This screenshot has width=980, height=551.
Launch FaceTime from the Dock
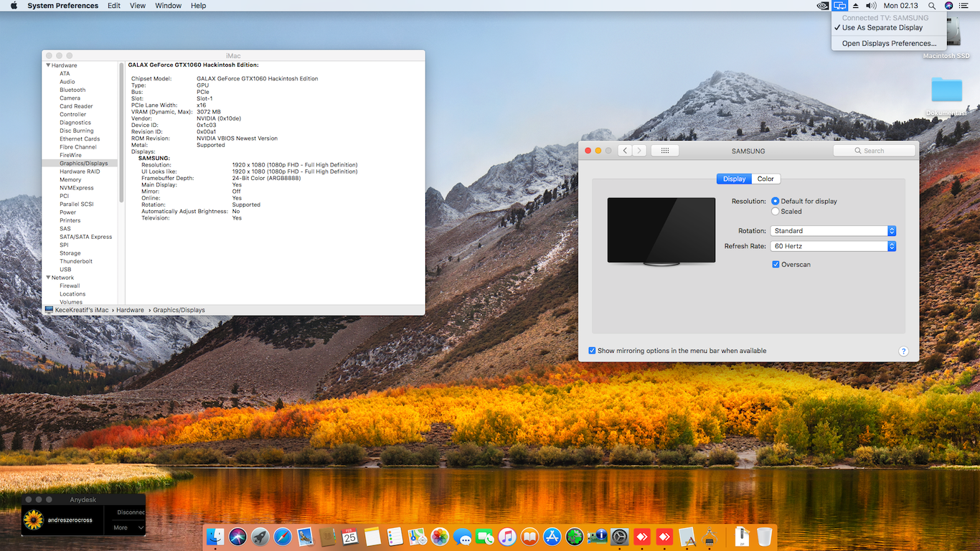pyautogui.click(x=485, y=537)
